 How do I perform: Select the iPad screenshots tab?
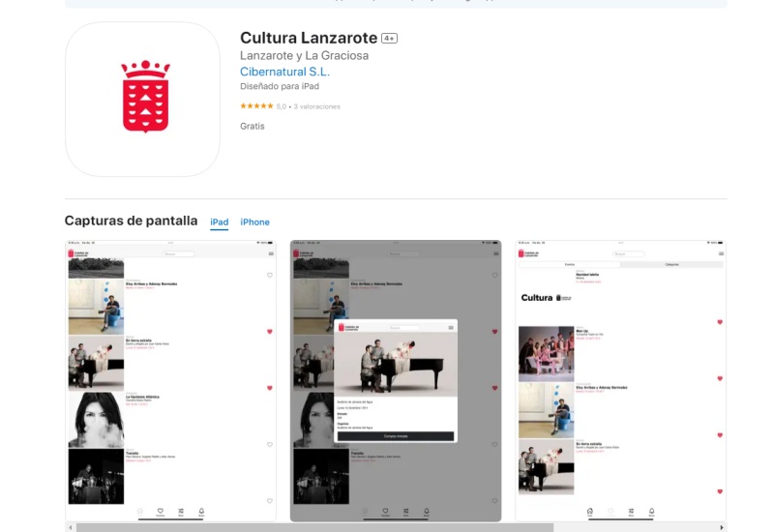220,222
